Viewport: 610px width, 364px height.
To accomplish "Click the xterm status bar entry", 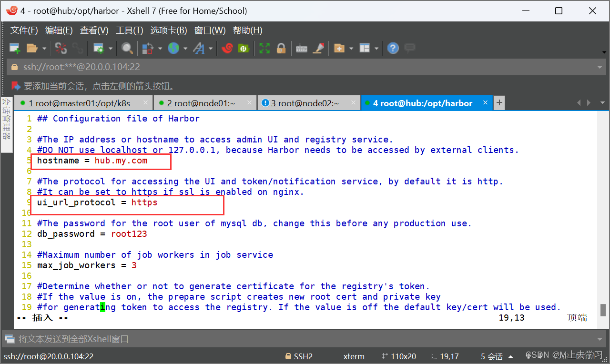I will click(x=354, y=356).
